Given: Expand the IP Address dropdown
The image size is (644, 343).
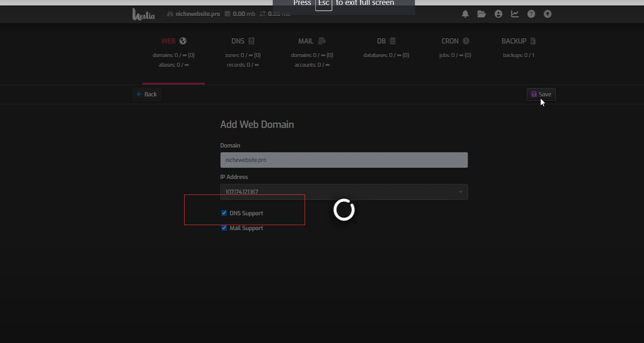Looking at the screenshot, I should click(344, 192).
